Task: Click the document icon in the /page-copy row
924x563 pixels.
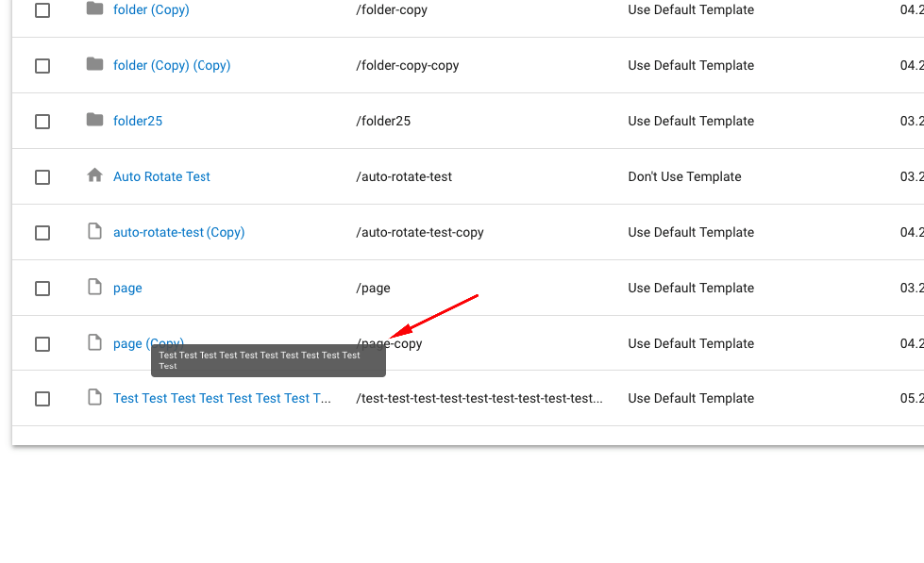Action: pos(95,342)
